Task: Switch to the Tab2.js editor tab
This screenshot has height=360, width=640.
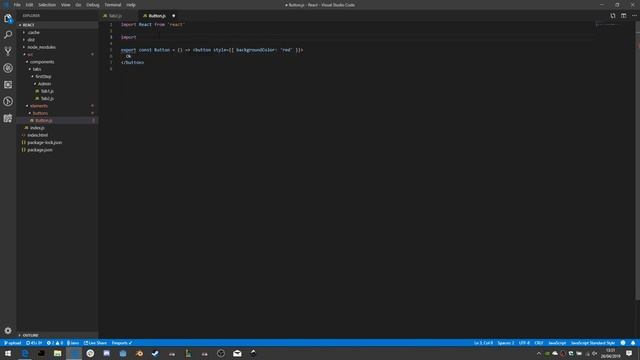Action: click(x=118, y=16)
